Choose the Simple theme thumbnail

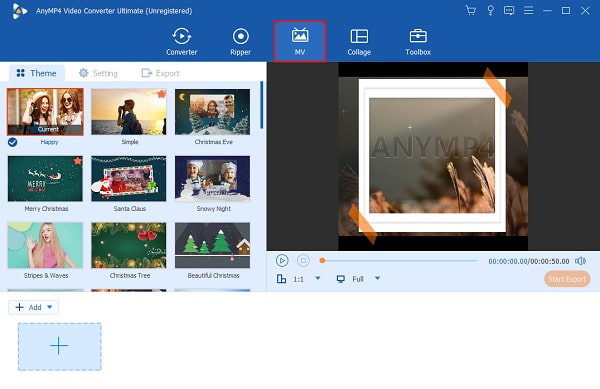click(x=129, y=112)
